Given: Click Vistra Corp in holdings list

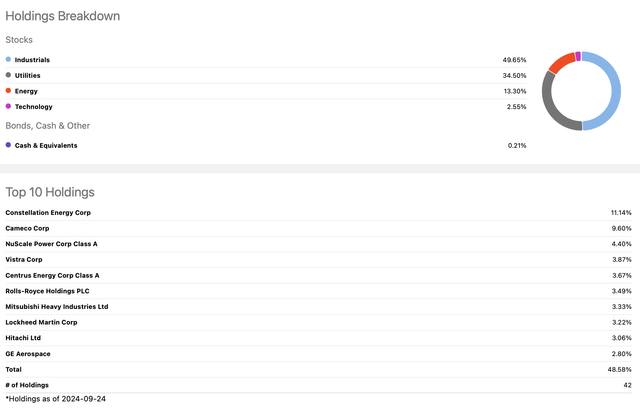Looking at the screenshot, I should [x=24, y=259].
